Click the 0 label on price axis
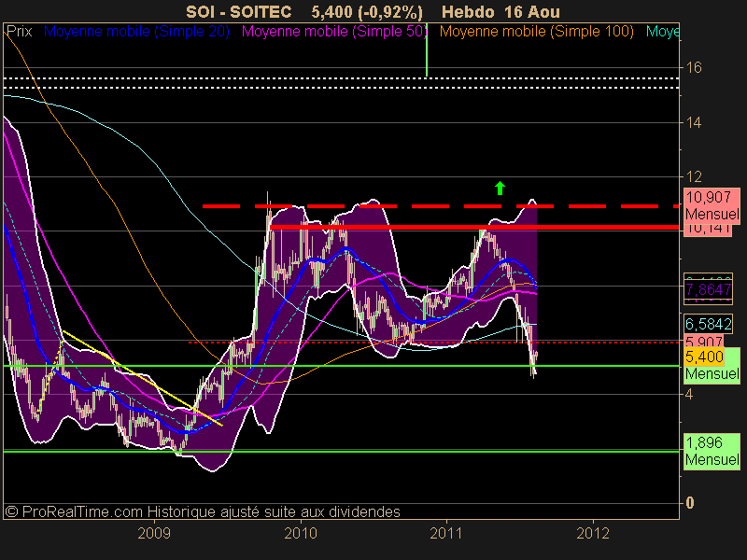 [x=689, y=503]
